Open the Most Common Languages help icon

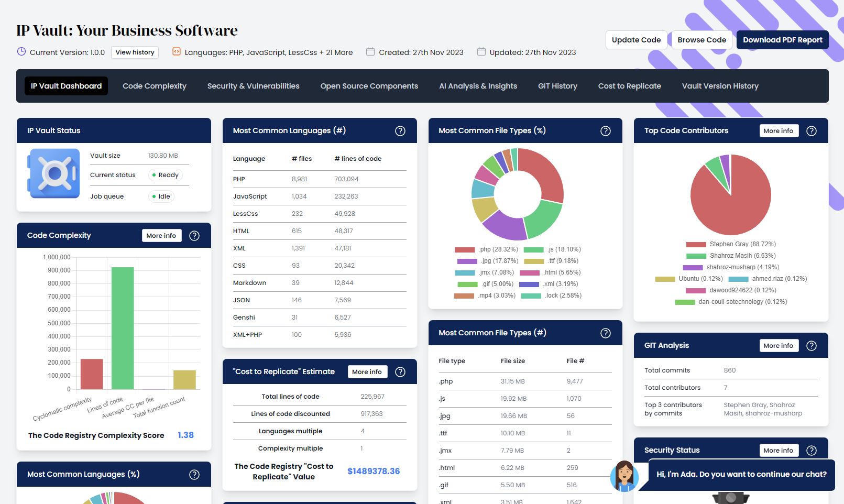pyautogui.click(x=400, y=130)
